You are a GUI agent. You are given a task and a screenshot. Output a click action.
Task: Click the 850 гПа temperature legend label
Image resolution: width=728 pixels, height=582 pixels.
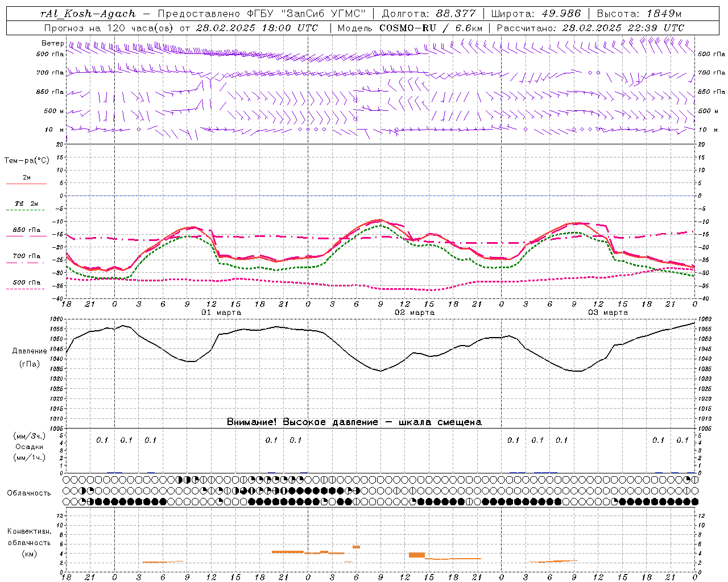pyautogui.click(x=27, y=230)
